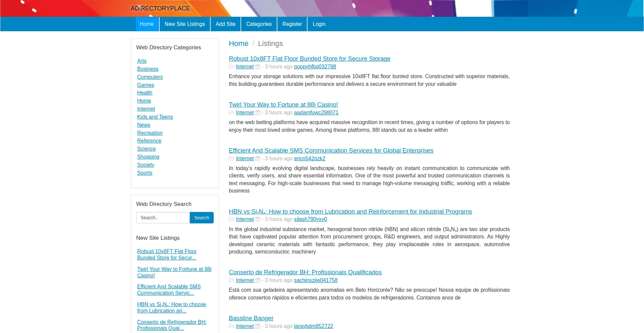The height and width of the screenshot is (333, 644).
Task: Open the Business category
Action: [148, 69]
